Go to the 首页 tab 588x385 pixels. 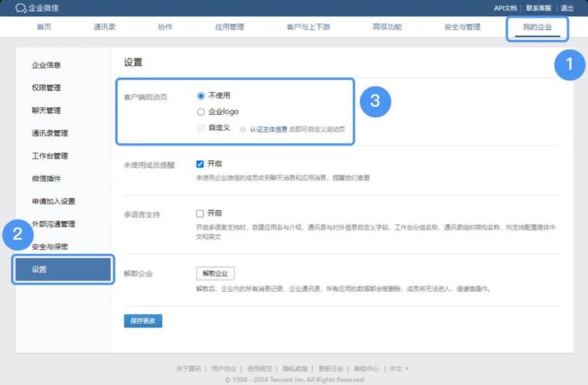point(44,27)
